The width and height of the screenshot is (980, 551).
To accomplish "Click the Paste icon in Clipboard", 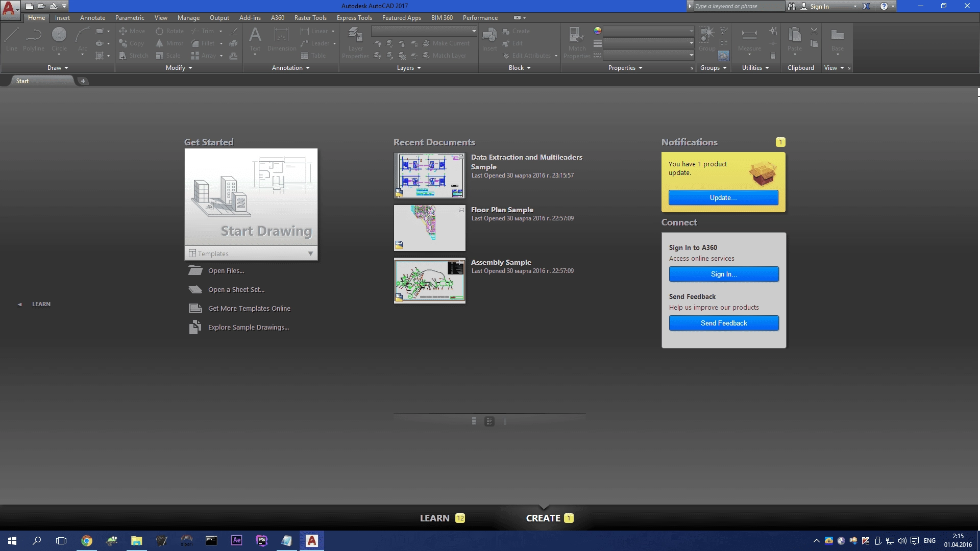I will [794, 40].
